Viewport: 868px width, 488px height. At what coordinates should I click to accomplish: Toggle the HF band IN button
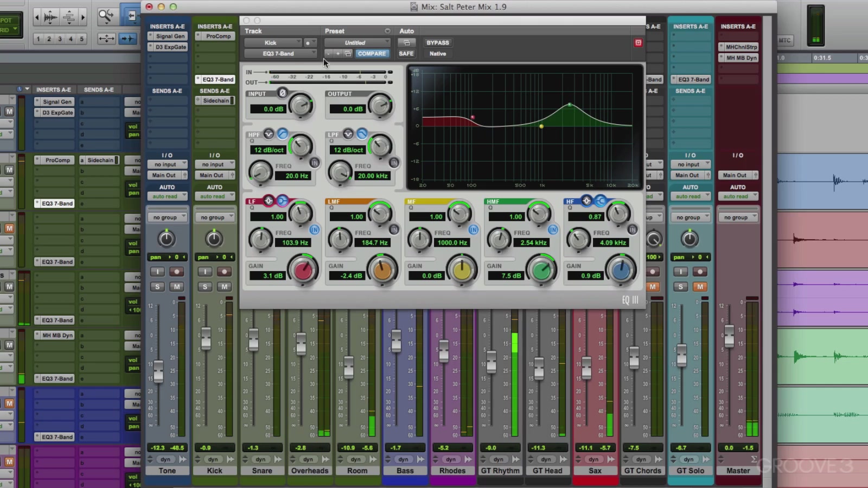(633, 230)
